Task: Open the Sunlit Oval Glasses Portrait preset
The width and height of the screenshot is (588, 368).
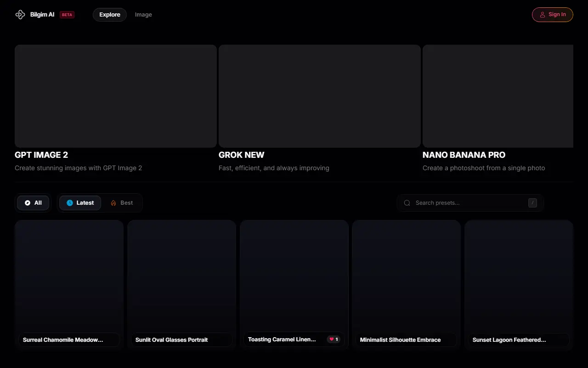Action: (x=181, y=285)
